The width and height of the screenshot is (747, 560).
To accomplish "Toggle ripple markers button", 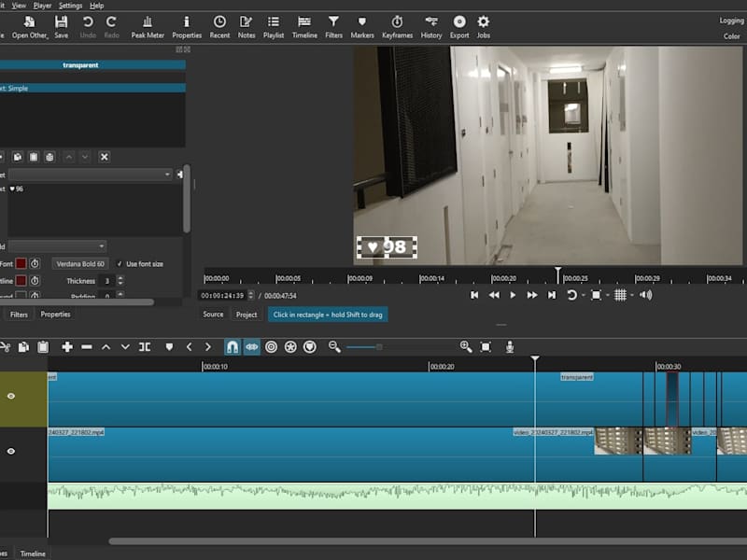I will click(310, 346).
